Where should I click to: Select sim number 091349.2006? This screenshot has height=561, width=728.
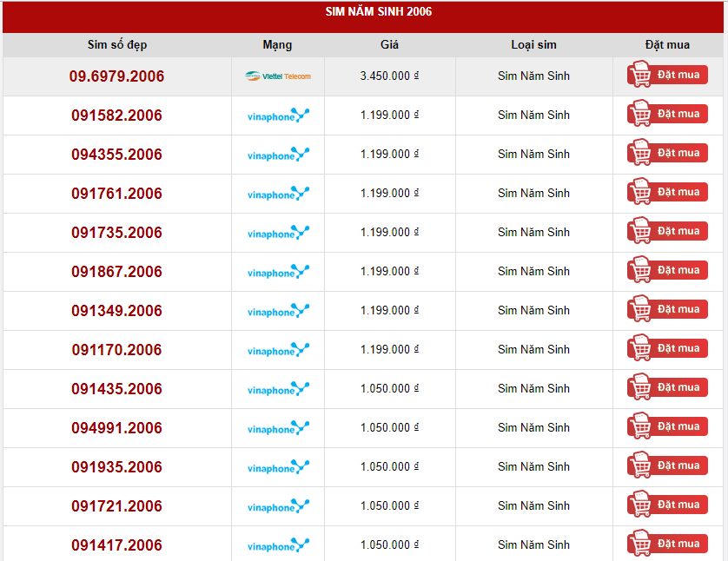click(x=116, y=310)
